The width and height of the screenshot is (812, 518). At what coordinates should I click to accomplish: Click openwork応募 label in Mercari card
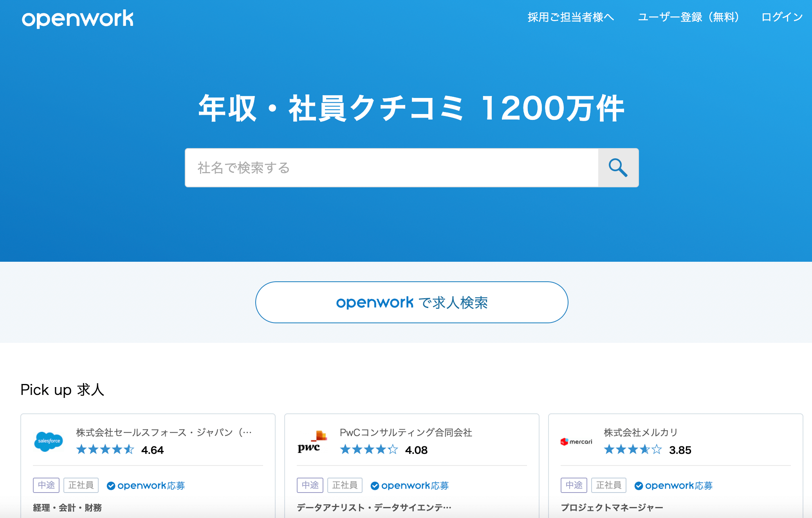coord(679,486)
